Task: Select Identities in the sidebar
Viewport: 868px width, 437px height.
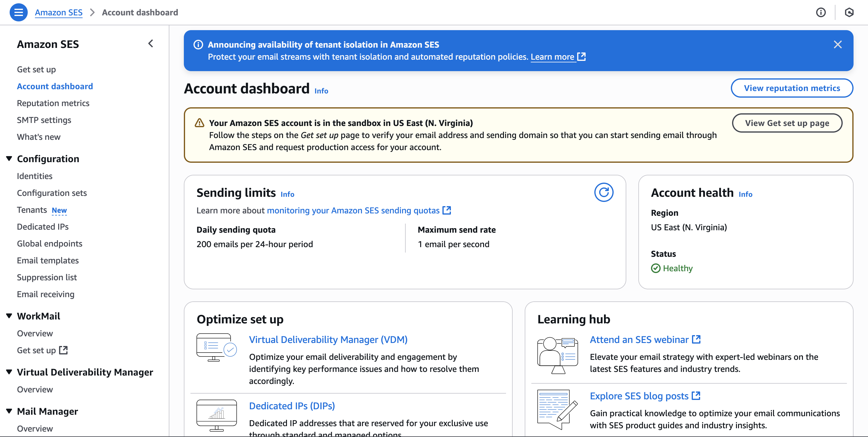Action: click(x=34, y=176)
